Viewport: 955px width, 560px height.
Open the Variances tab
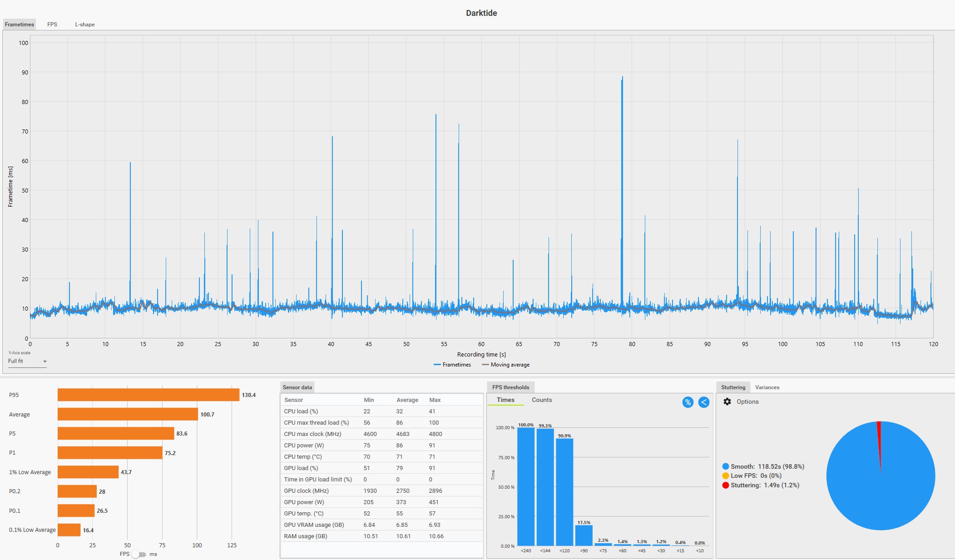(x=767, y=387)
